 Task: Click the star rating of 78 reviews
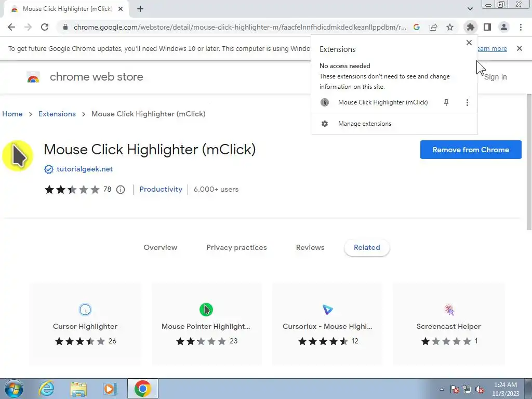click(x=72, y=189)
